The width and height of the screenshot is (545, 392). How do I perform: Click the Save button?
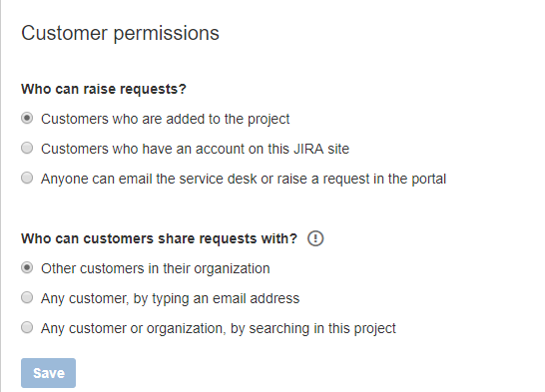point(48,373)
